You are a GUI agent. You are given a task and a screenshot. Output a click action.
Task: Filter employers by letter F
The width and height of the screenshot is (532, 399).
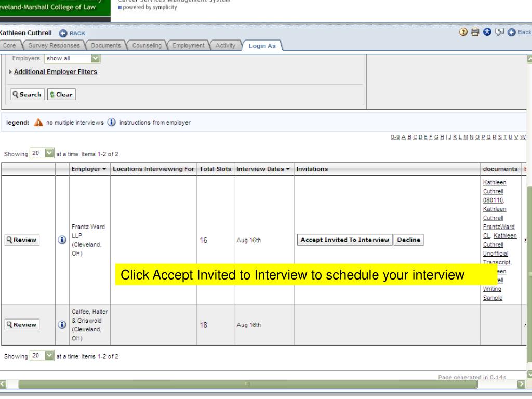tap(431, 137)
